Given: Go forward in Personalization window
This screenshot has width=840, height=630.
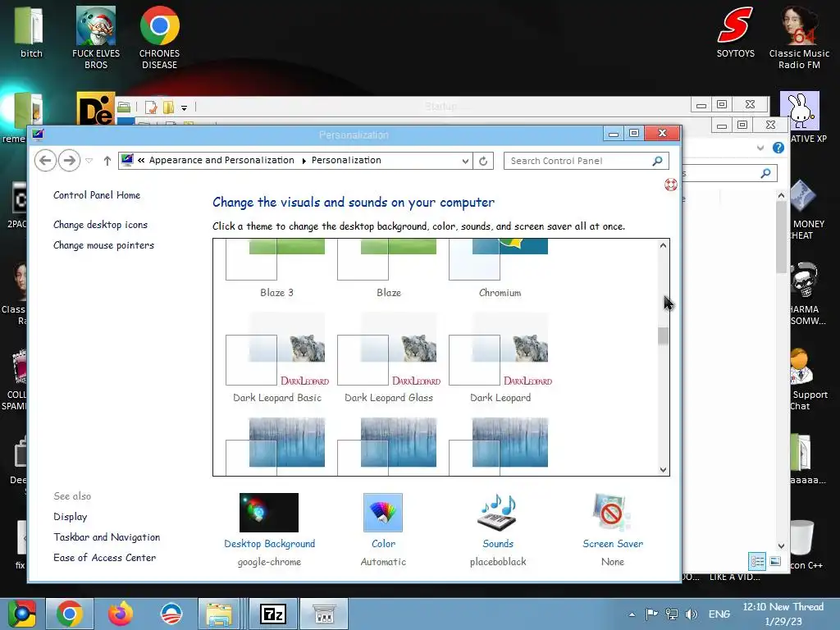Looking at the screenshot, I should point(69,160).
